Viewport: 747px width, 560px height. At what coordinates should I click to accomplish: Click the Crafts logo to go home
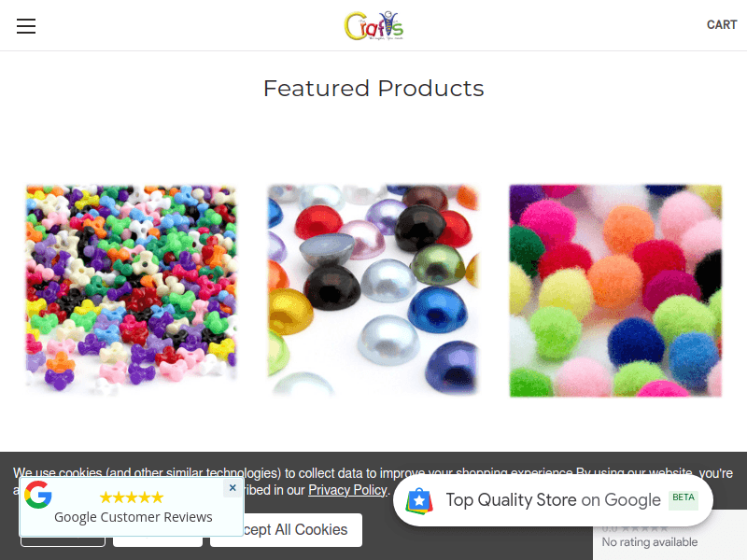coord(373,26)
